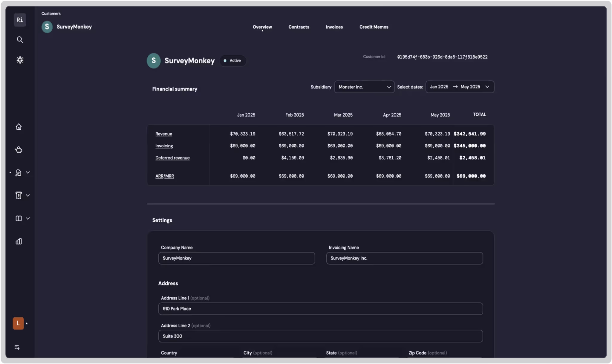Open the home icon in sidebar
Screen dimensions: 612x364
click(19, 127)
